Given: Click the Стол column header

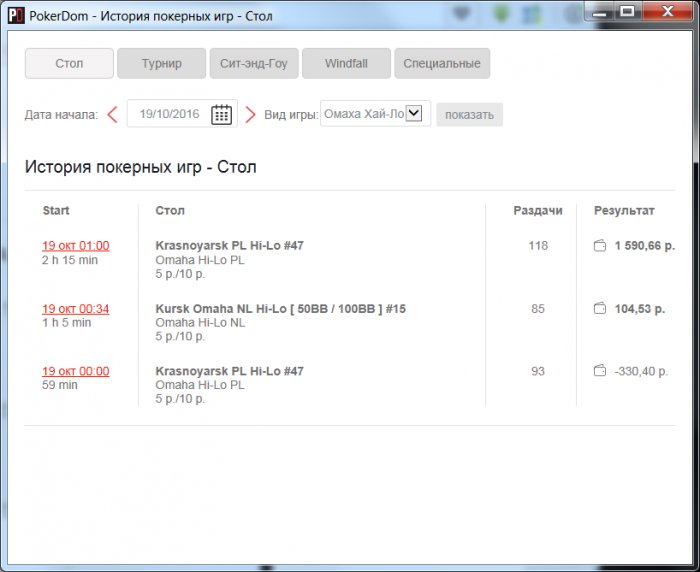Looking at the screenshot, I should pyautogui.click(x=170, y=210).
